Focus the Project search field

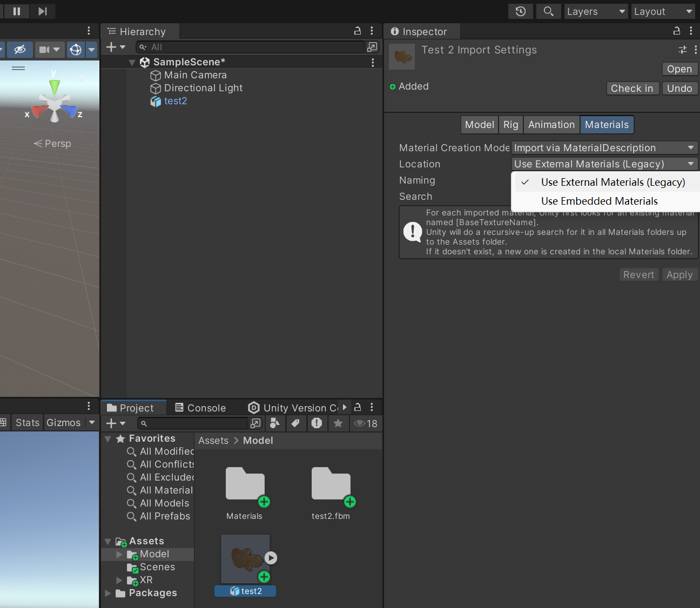click(x=192, y=423)
